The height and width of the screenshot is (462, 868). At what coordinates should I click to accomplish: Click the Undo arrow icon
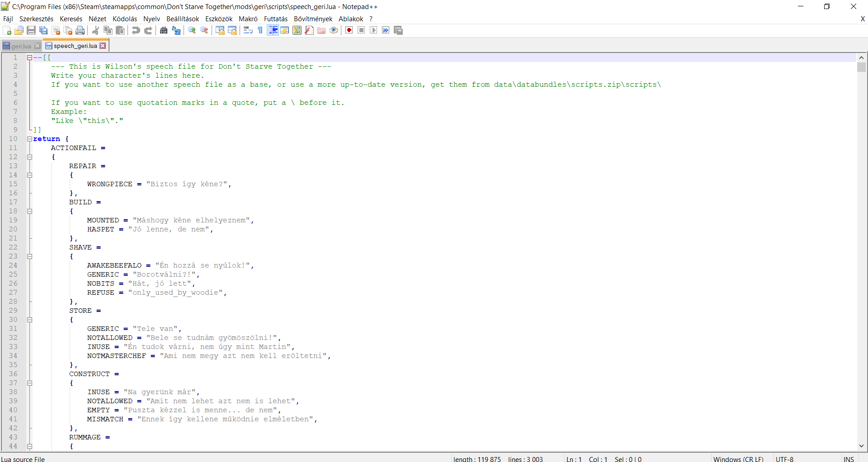136,30
